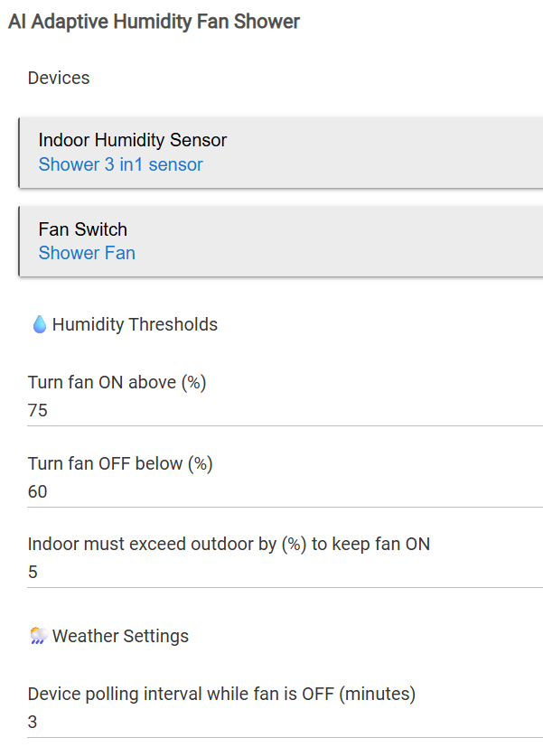The image size is (543, 756).
Task: Click the Turn fan ON above (%) label
Action: 117,382
